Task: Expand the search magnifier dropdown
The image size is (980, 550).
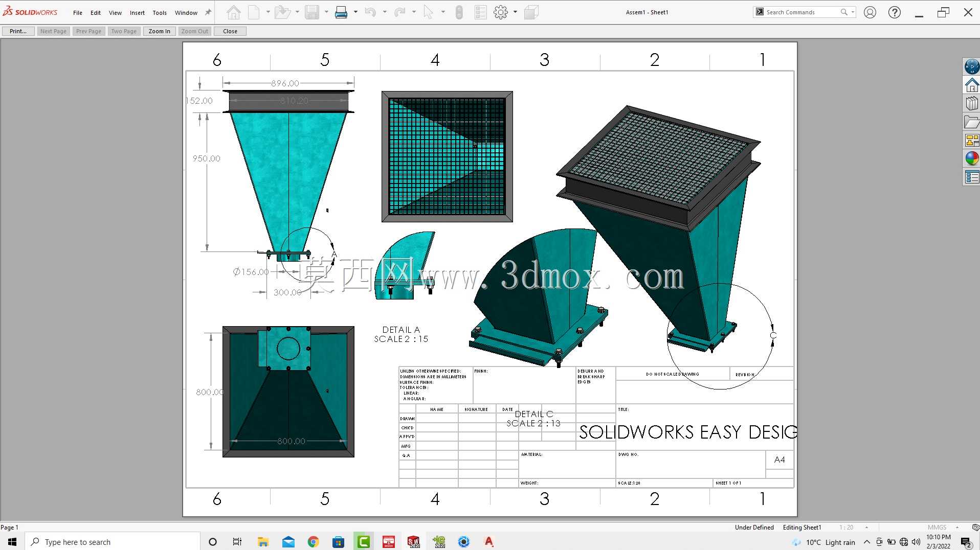Action: pyautogui.click(x=853, y=12)
